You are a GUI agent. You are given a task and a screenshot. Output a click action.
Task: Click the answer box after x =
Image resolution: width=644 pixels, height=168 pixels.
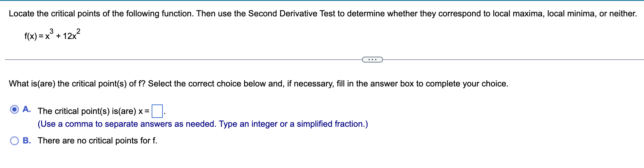point(158,111)
